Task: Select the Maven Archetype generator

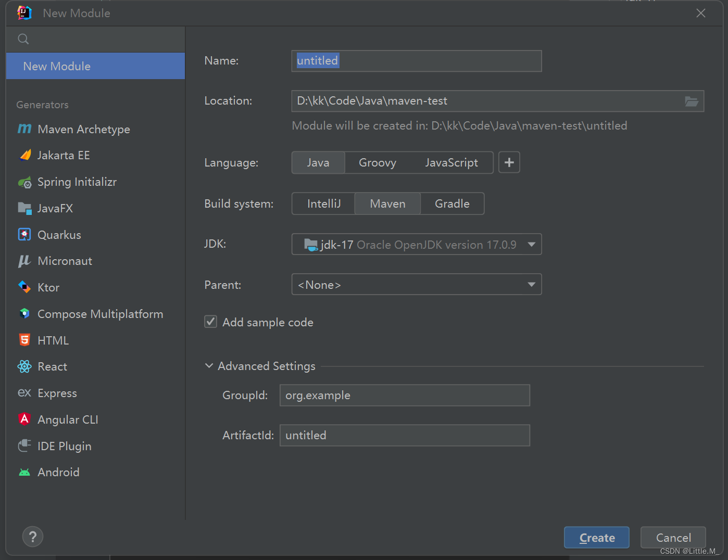Action: (x=95, y=129)
